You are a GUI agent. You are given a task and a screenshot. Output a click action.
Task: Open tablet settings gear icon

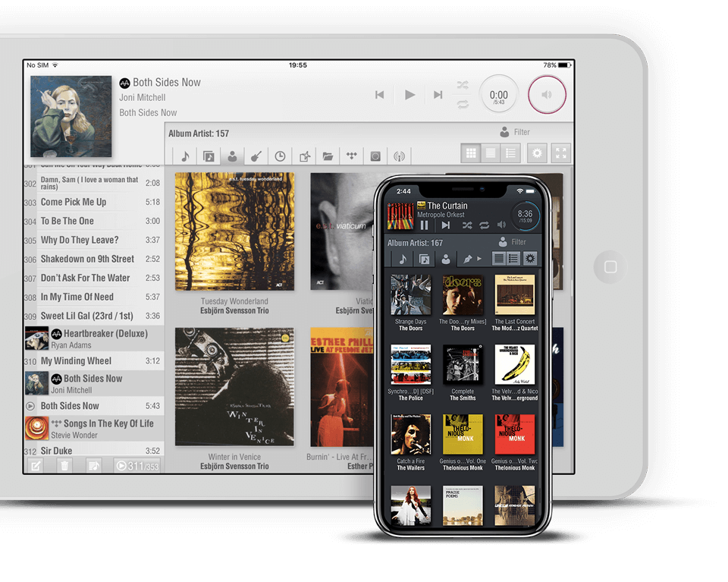537,153
